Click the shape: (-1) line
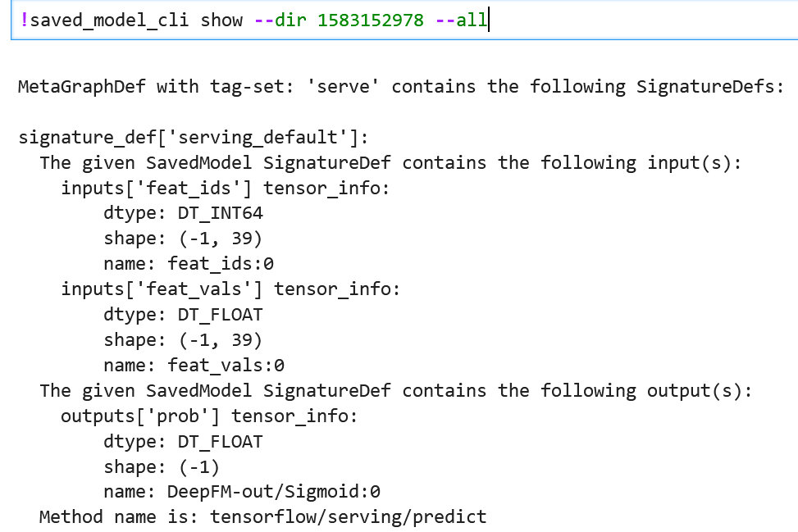798x532 pixels. click(161, 467)
